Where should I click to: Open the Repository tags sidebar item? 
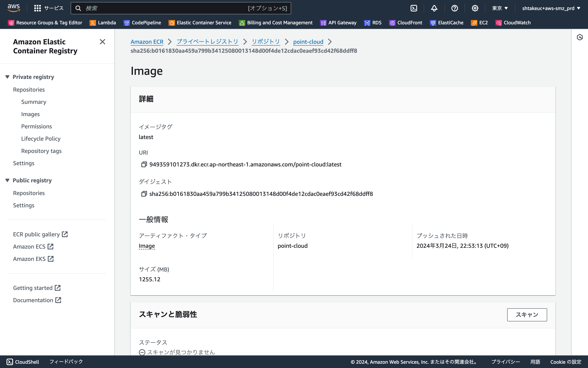(x=41, y=151)
